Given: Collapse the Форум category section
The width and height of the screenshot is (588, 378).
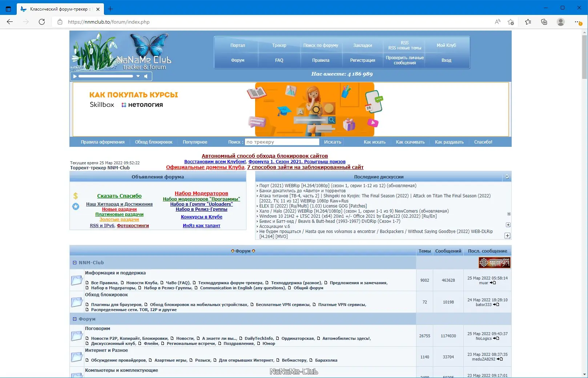Looking at the screenshot, I should pyautogui.click(x=74, y=319).
